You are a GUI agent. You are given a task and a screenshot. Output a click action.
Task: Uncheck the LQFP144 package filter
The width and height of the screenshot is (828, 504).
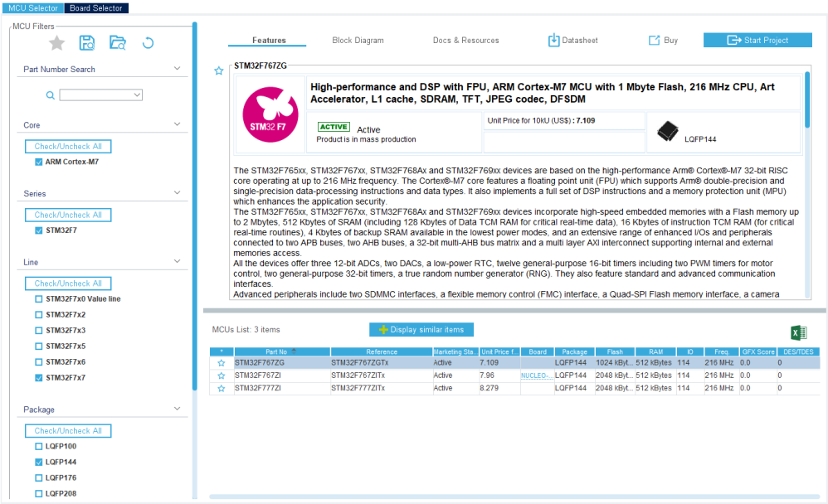pos(38,463)
